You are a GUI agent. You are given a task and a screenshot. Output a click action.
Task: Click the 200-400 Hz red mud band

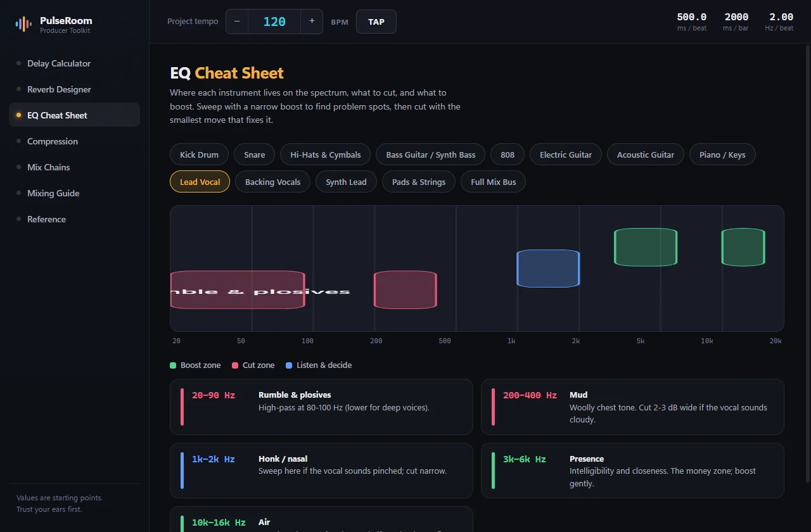pyautogui.click(x=405, y=290)
